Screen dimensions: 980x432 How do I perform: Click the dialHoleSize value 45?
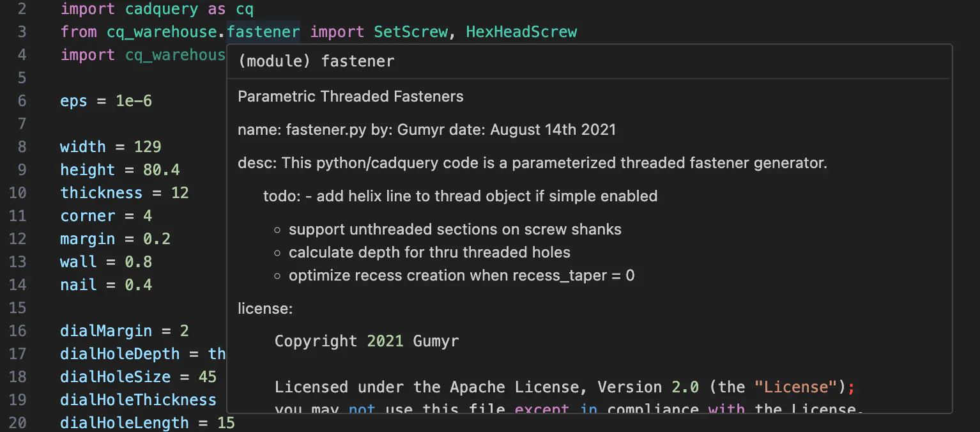(x=207, y=377)
